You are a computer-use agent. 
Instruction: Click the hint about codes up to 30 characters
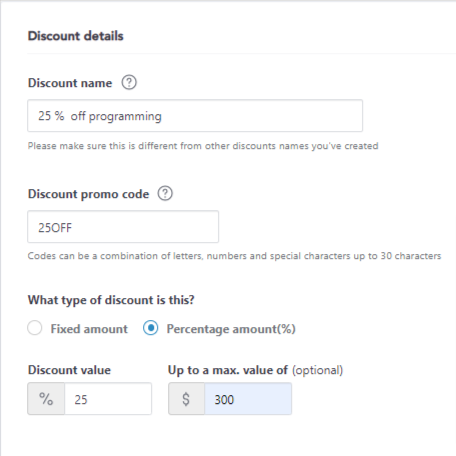[234, 256]
